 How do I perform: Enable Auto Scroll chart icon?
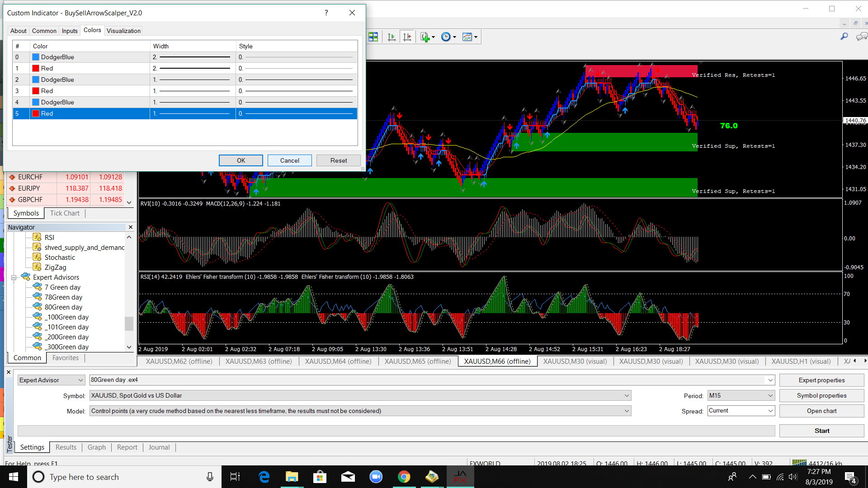click(x=392, y=37)
